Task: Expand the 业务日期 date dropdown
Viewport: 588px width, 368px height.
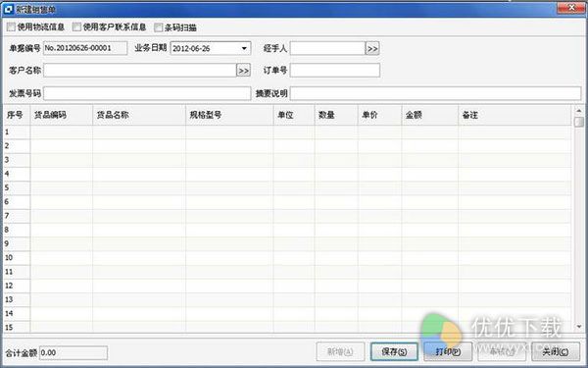Action: [244, 48]
